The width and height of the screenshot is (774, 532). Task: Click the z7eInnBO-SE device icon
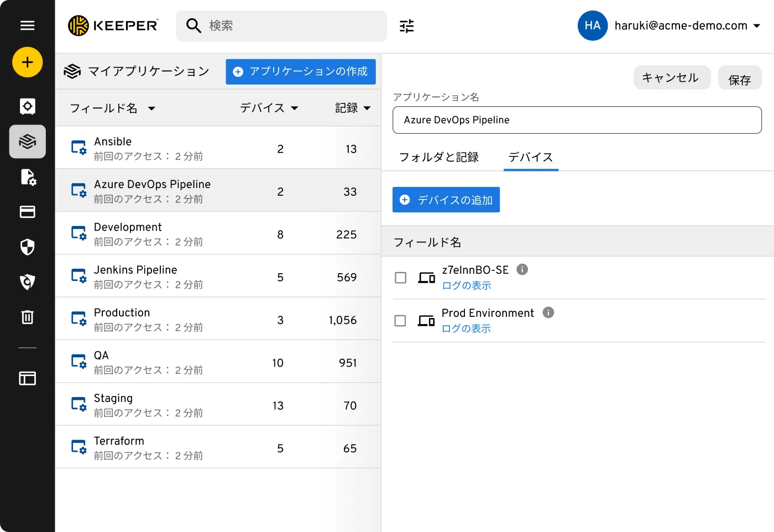426,278
